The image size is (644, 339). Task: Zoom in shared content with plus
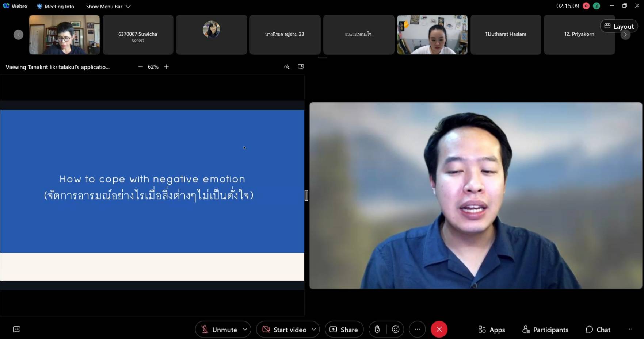167,67
